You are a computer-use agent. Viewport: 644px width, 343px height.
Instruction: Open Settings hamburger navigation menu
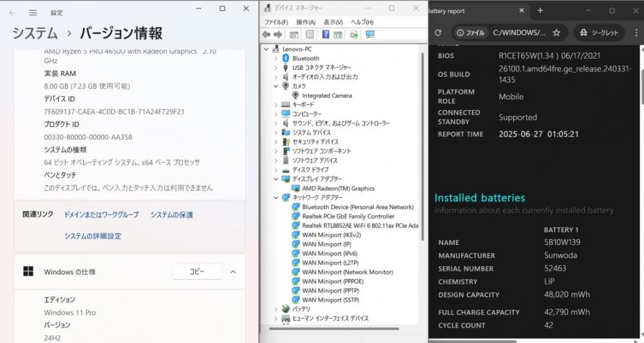(x=33, y=13)
